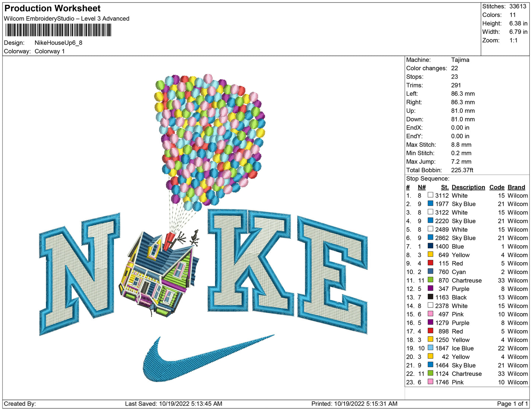This screenshot has height=409, width=532.
Task: Select the design name "NikeHouseUp6_8"
Action: (x=59, y=43)
